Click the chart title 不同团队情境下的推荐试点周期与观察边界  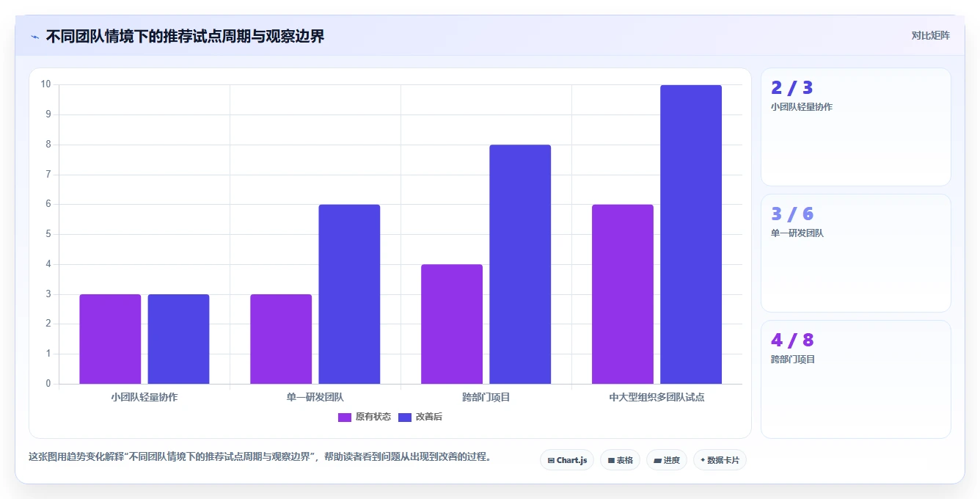(185, 36)
